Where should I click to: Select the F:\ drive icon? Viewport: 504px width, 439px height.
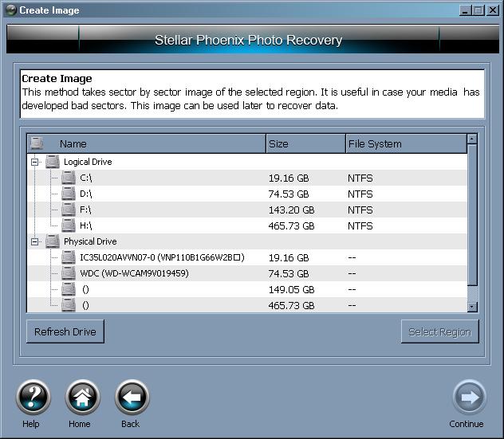tap(68, 210)
